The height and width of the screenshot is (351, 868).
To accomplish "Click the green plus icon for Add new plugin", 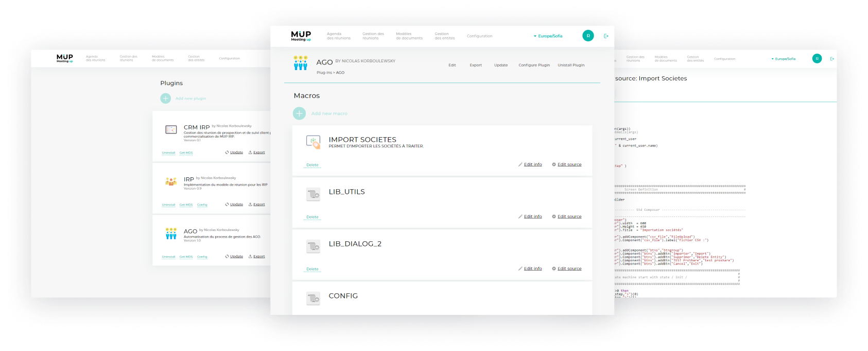I will (165, 98).
